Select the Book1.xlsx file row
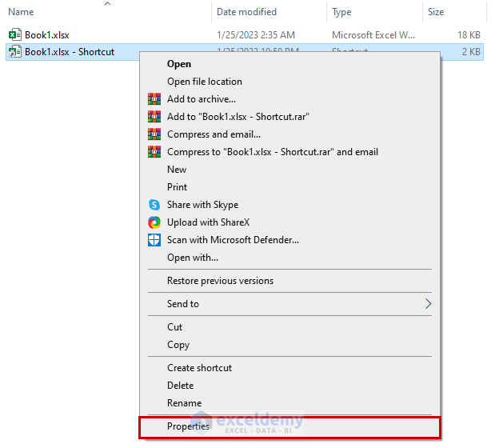495x448 pixels. coord(47,35)
